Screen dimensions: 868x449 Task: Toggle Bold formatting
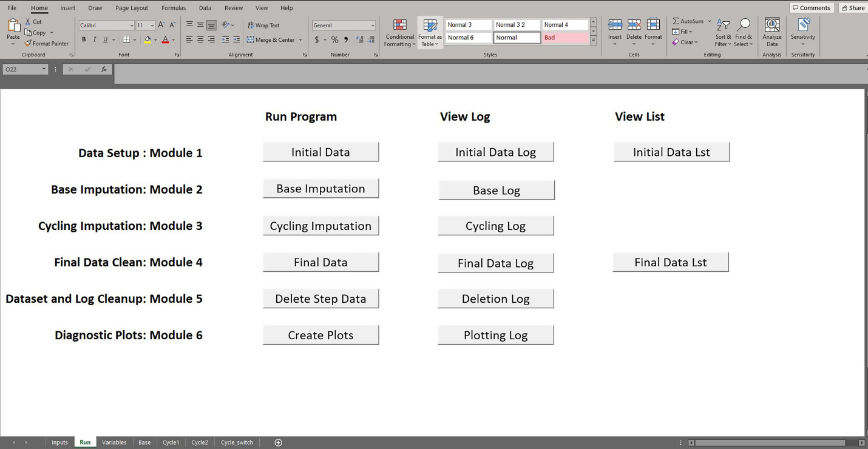click(x=84, y=40)
